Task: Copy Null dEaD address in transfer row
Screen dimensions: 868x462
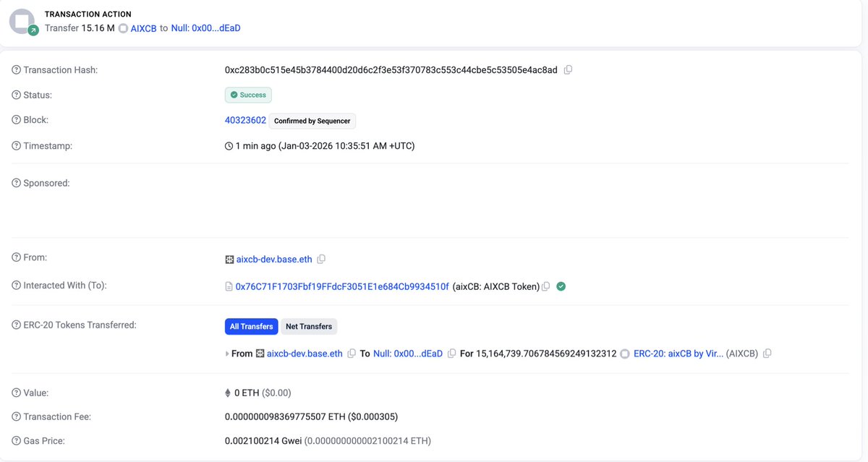Action: click(451, 354)
